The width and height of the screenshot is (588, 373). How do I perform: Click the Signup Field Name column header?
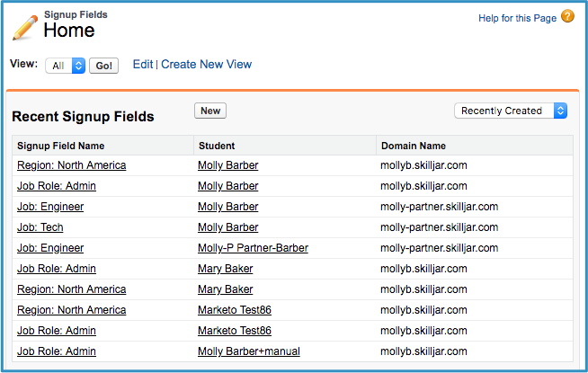(61, 146)
